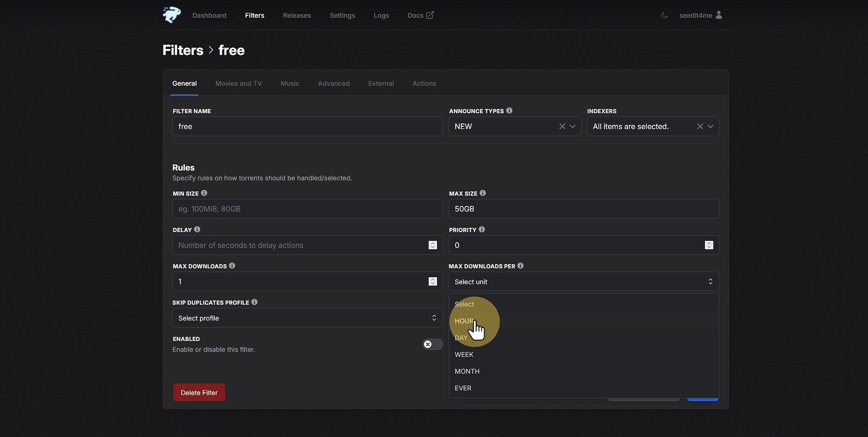Open Logs in top navigation

click(381, 15)
